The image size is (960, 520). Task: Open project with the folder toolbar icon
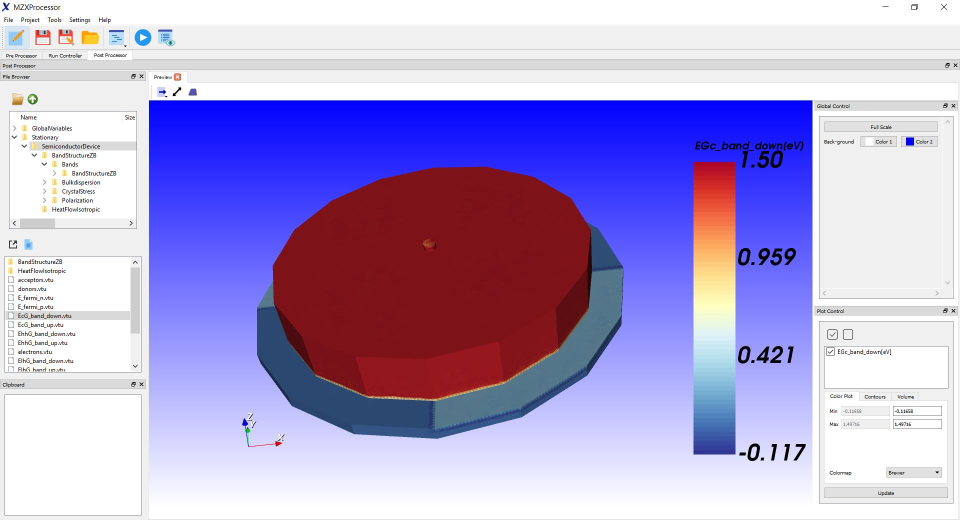click(x=90, y=38)
